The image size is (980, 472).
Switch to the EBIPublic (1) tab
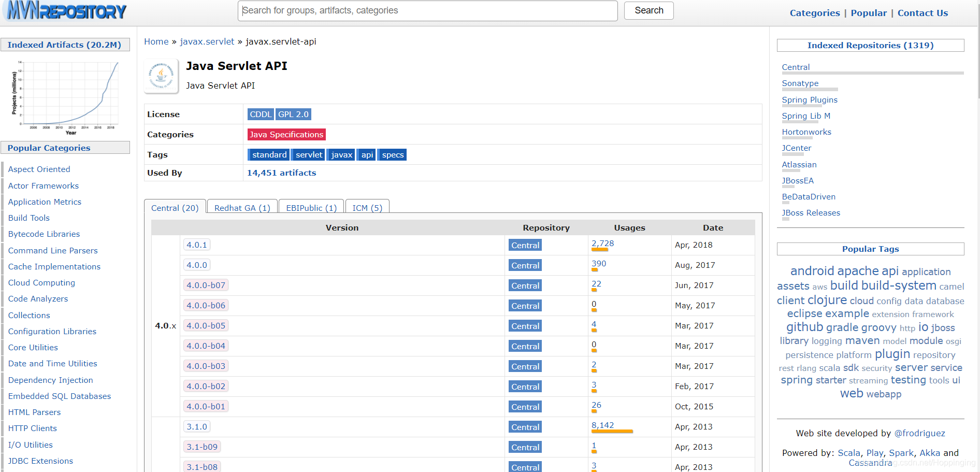(311, 207)
